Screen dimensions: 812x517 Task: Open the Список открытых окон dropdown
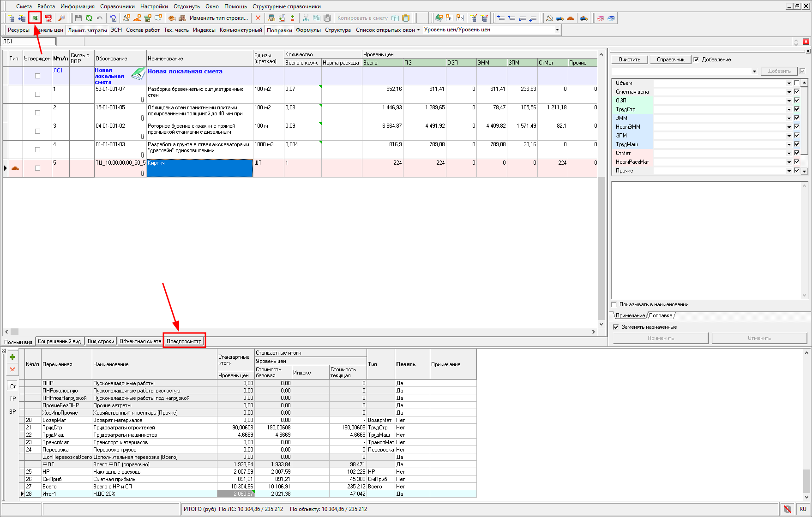pos(388,30)
